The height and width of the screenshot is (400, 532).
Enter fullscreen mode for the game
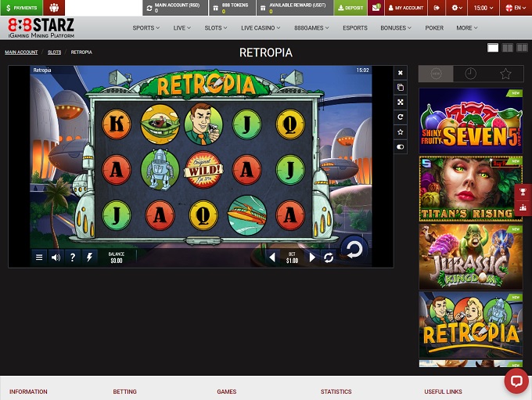[x=401, y=102]
